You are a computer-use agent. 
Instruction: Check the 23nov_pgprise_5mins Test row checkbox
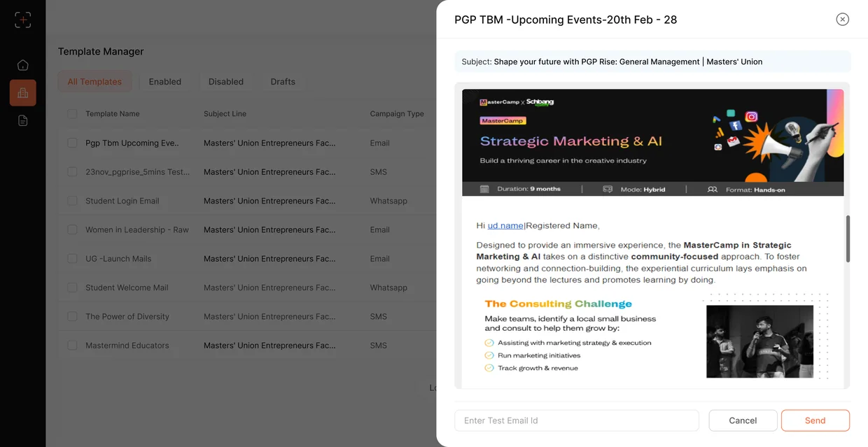72,171
